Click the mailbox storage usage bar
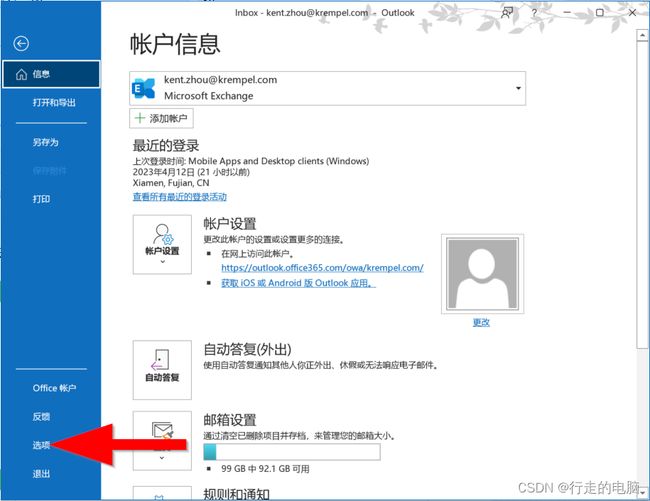650x501 pixels. click(x=292, y=452)
